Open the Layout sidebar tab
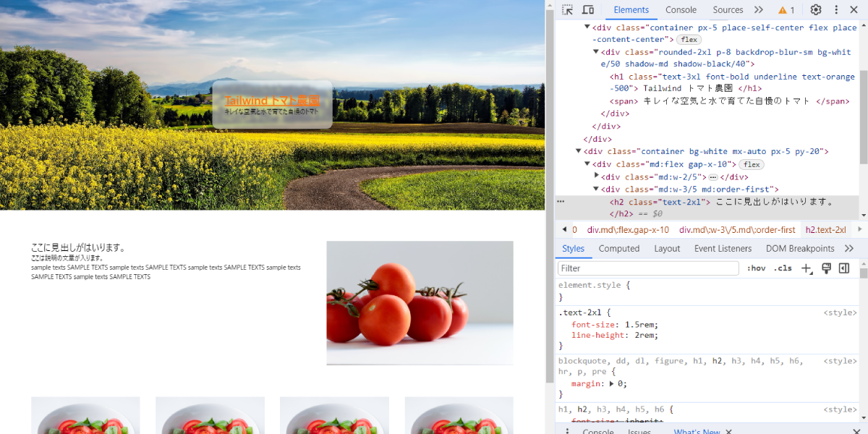The width and height of the screenshot is (868, 434). coord(667,249)
